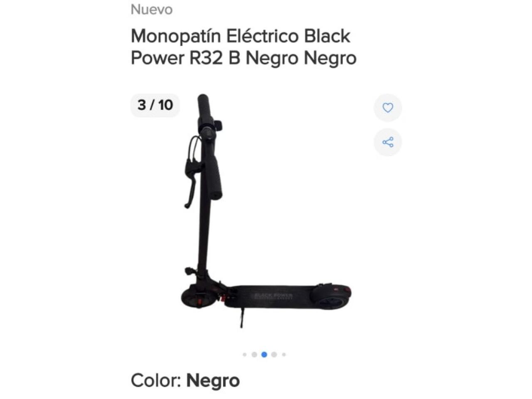Select the last small pagination dot
532x399 pixels.
(x=284, y=355)
